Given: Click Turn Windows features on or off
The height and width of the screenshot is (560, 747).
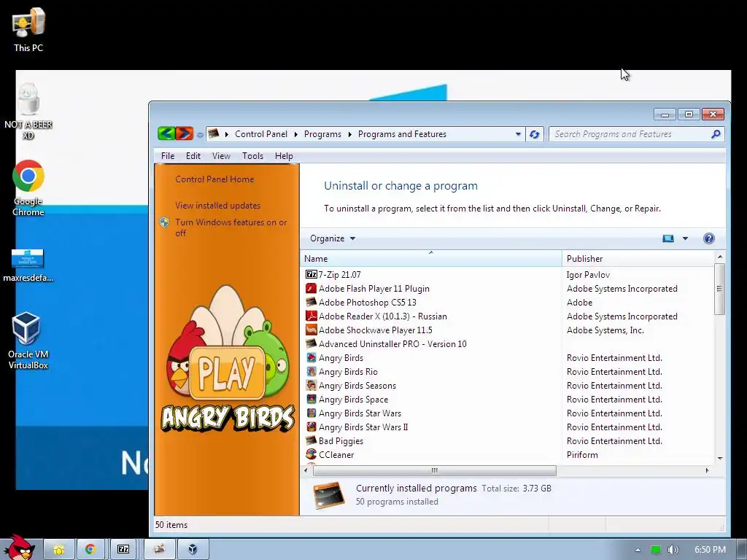Looking at the screenshot, I should (231, 227).
